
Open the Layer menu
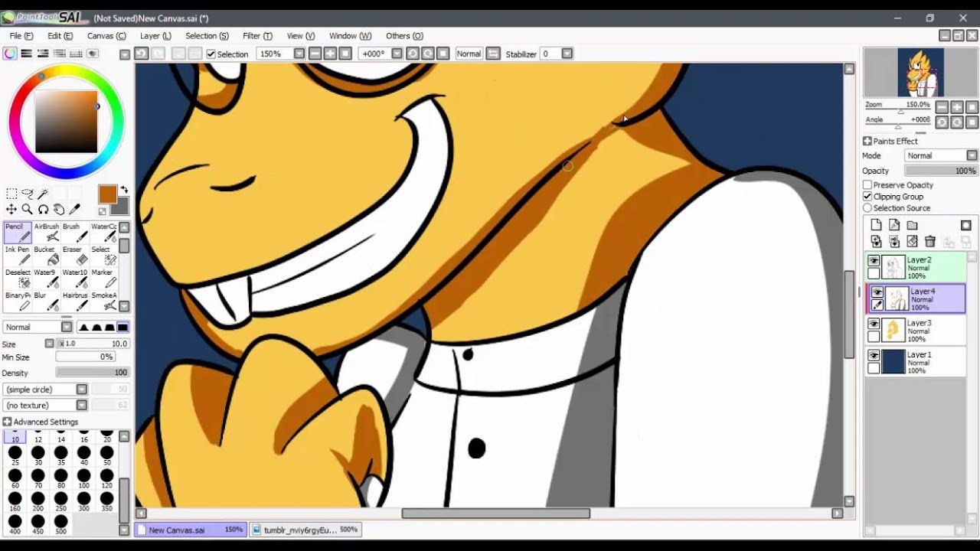[155, 36]
